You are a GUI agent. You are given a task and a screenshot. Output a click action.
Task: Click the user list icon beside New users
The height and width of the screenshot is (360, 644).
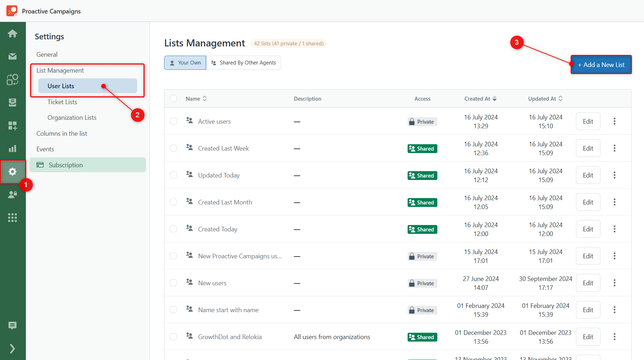190,282
